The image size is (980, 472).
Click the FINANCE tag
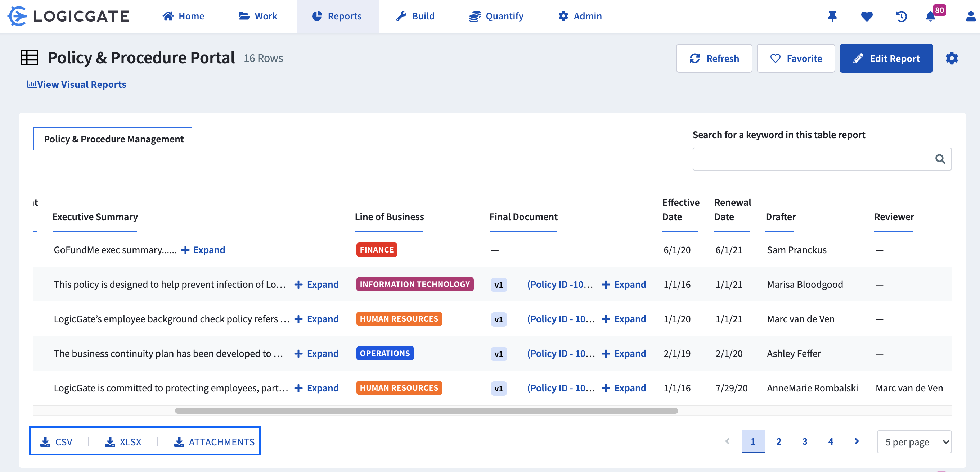point(377,250)
